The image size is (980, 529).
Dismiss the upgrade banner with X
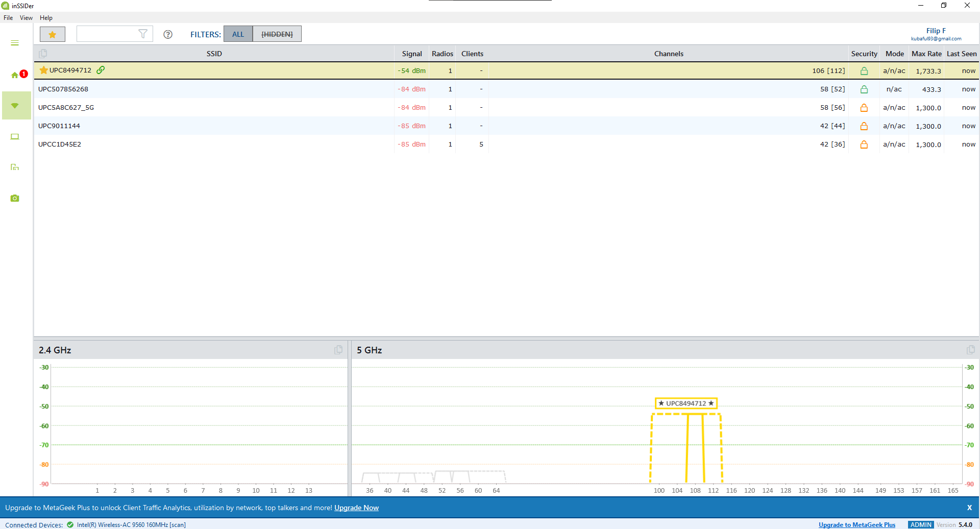point(969,508)
